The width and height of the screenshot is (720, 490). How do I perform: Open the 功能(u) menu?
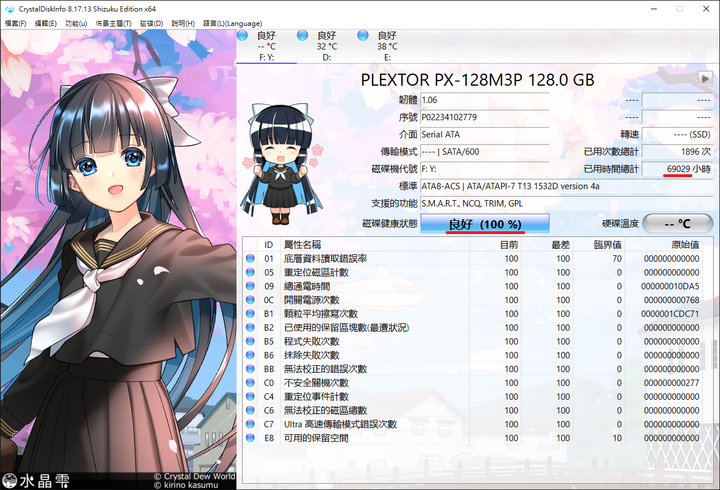(76, 23)
